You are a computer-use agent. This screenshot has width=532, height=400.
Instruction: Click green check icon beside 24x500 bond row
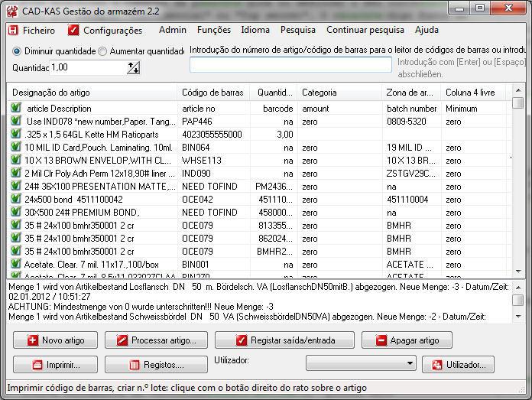(x=15, y=199)
